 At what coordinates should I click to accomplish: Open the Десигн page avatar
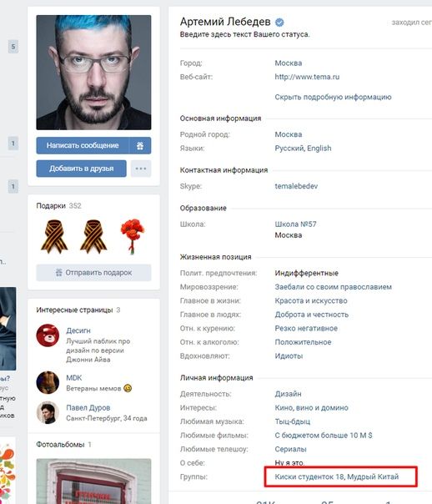click(48, 335)
